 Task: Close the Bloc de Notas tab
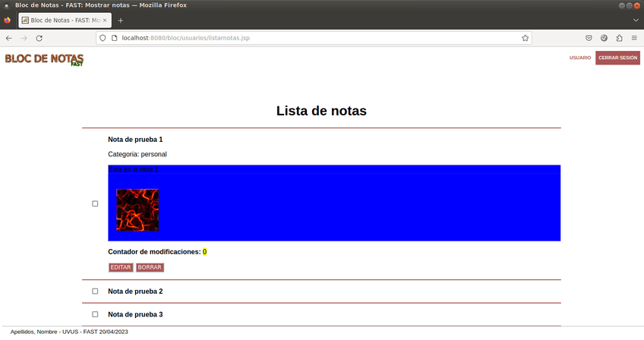105,20
